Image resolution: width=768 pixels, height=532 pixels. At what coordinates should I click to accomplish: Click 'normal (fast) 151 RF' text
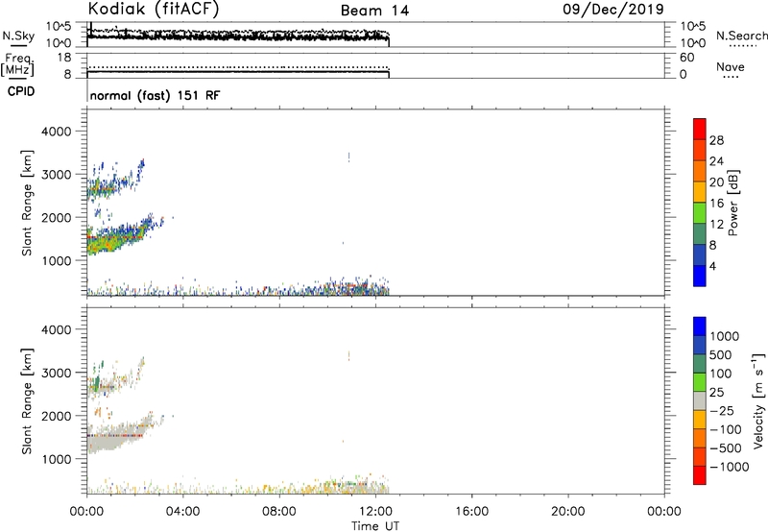click(x=155, y=95)
